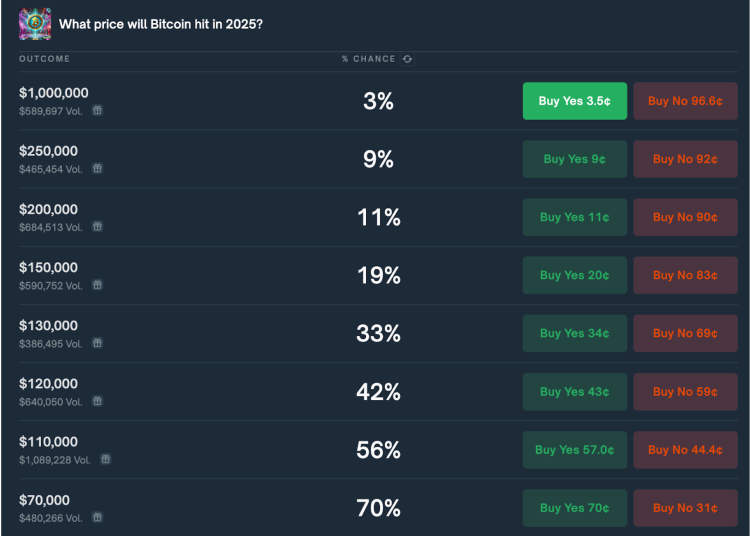Viewport: 750px width, 536px height.
Task: Click the gift reward icon for $150,000
Action: [98, 285]
